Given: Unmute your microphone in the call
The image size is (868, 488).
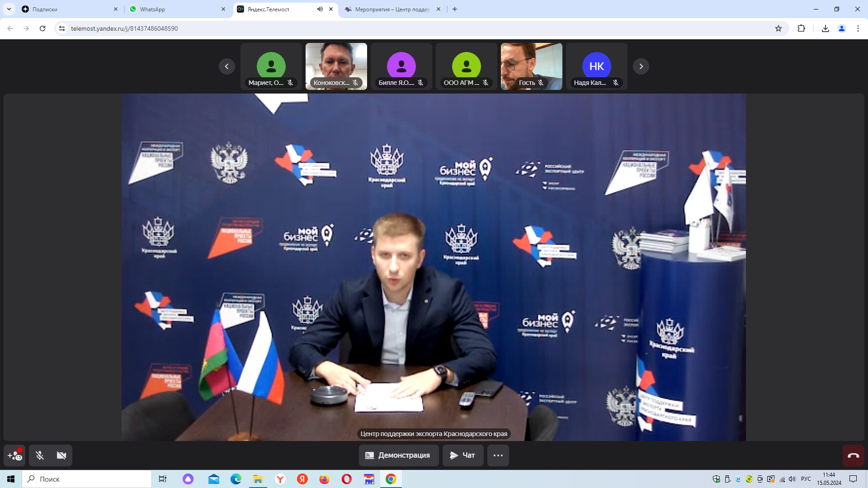Looking at the screenshot, I should point(40,455).
